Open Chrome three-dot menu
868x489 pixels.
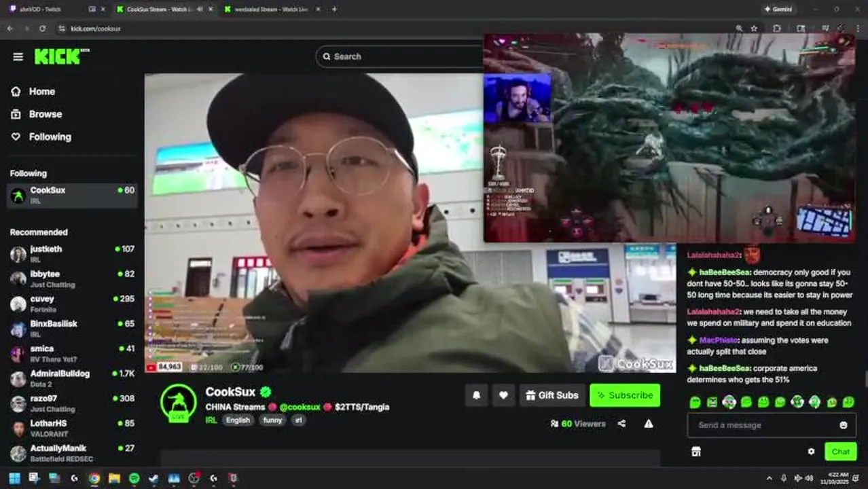pos(857,29)
